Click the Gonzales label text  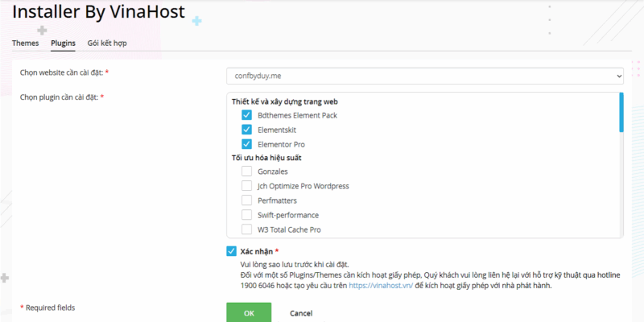coord(273,171)
